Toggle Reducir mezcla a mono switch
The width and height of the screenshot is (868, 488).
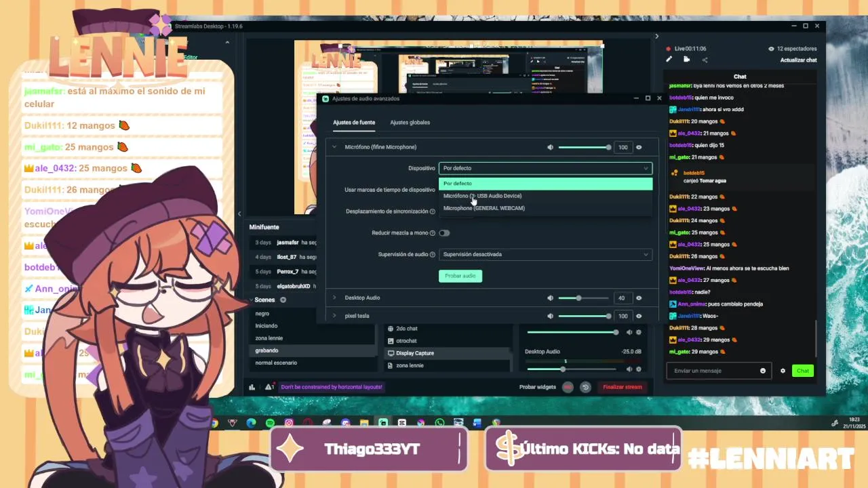[x=444, y=233]
